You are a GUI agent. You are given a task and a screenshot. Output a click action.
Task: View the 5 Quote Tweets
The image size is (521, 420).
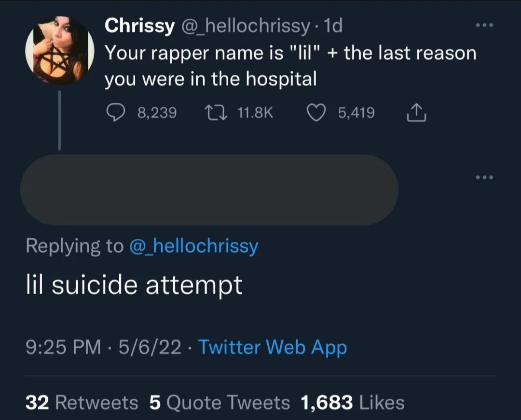click(219, 402)
